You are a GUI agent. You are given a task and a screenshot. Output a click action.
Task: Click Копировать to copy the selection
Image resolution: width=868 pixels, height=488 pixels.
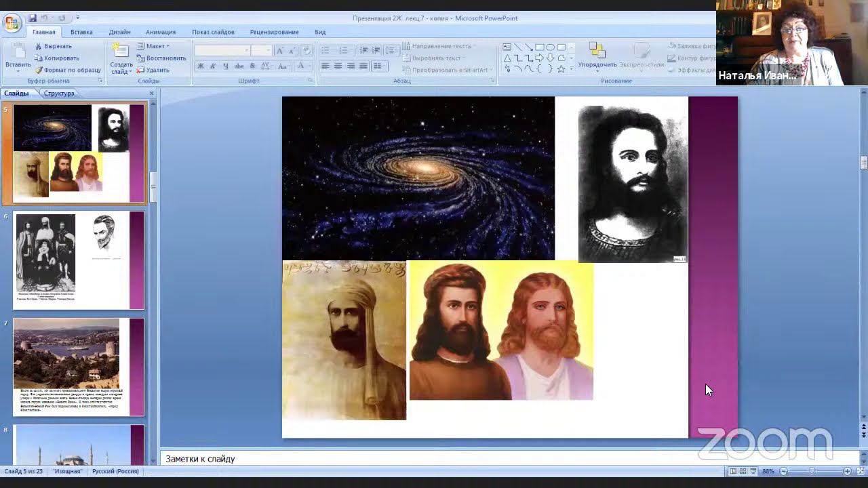coord(57,58)
